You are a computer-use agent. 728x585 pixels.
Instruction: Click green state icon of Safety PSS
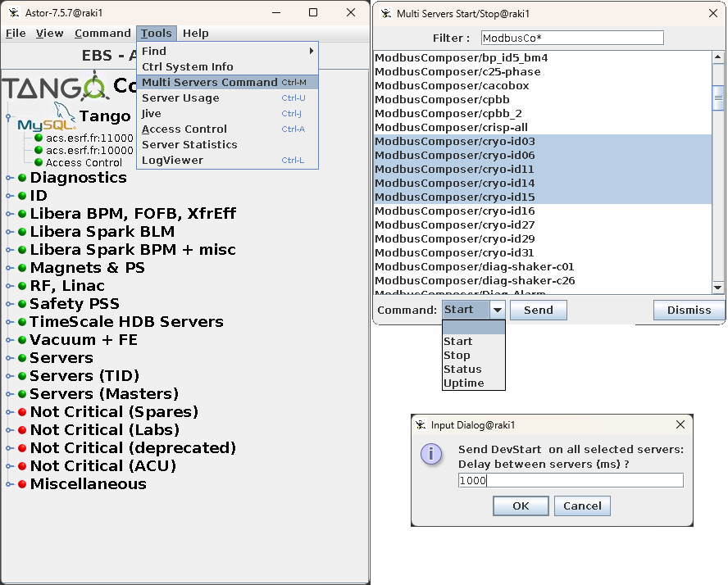(x=22, y=304)
